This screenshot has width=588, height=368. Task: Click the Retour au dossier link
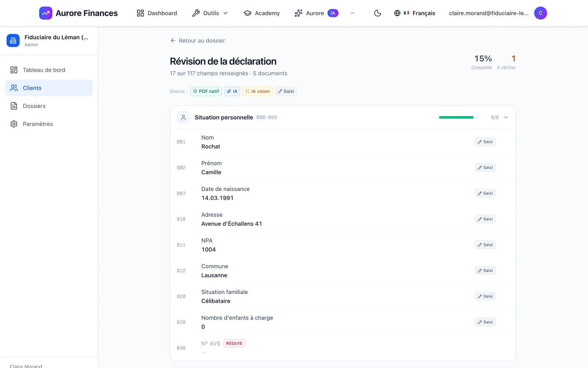point(198,40)
